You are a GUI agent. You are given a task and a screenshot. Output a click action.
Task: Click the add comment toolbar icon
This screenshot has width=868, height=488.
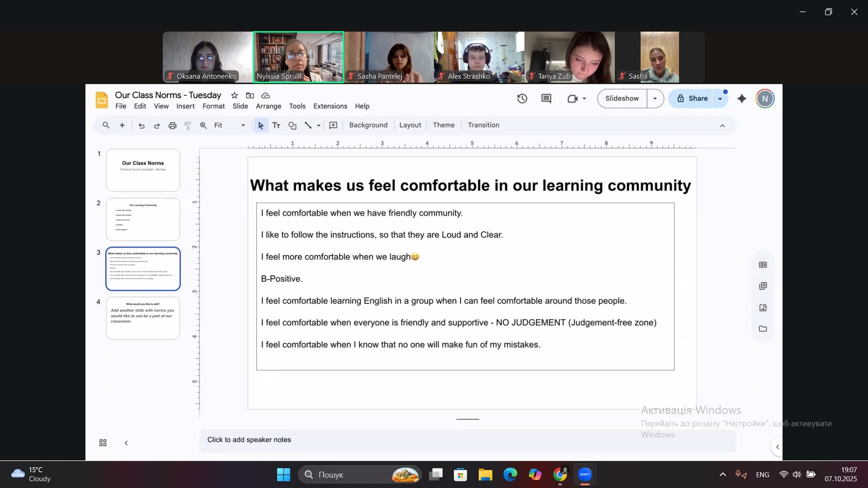333,126
